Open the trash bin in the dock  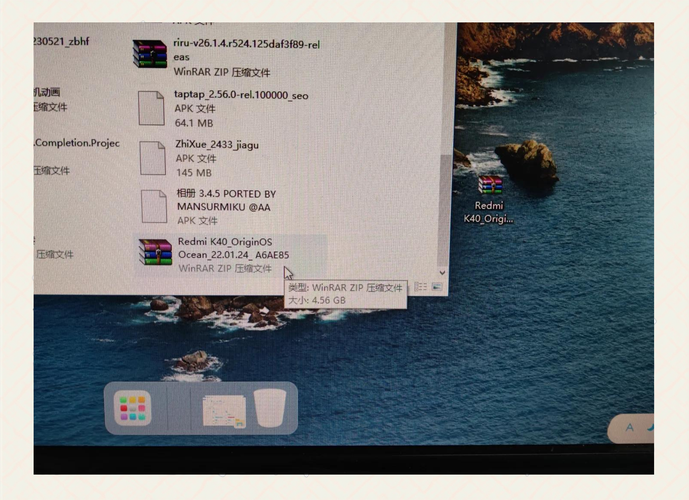click(x=270, y=408)
